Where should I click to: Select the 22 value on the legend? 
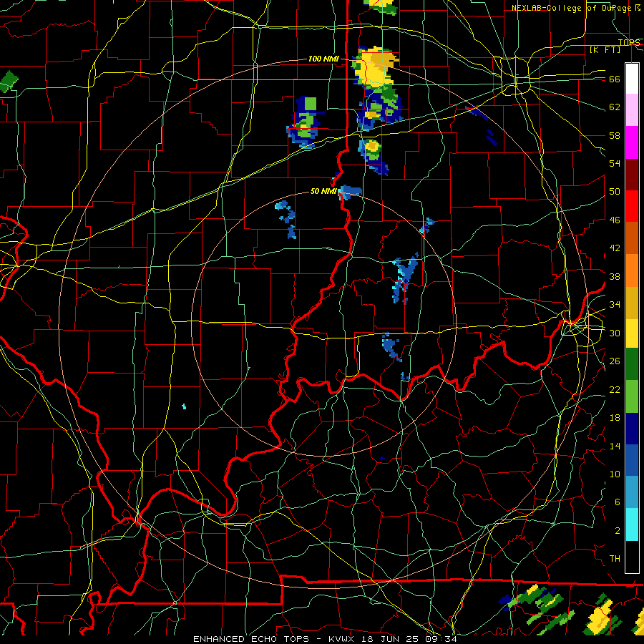coord(615,389)
